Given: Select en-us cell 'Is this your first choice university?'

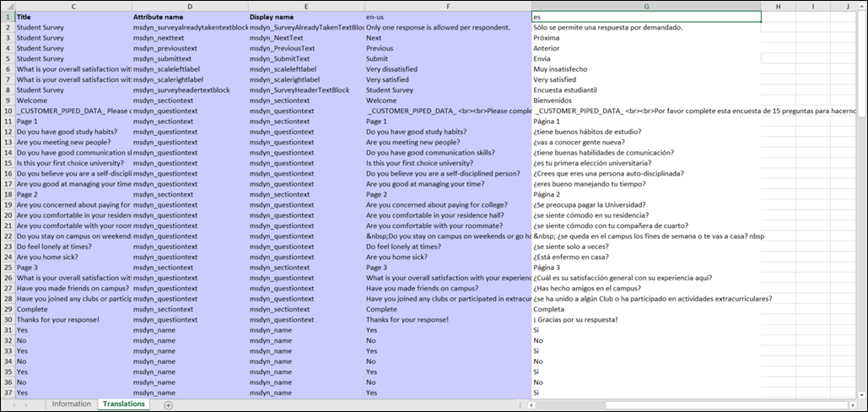Looking at the screenshot, I should pyautogui.click(x=447, y=163).
